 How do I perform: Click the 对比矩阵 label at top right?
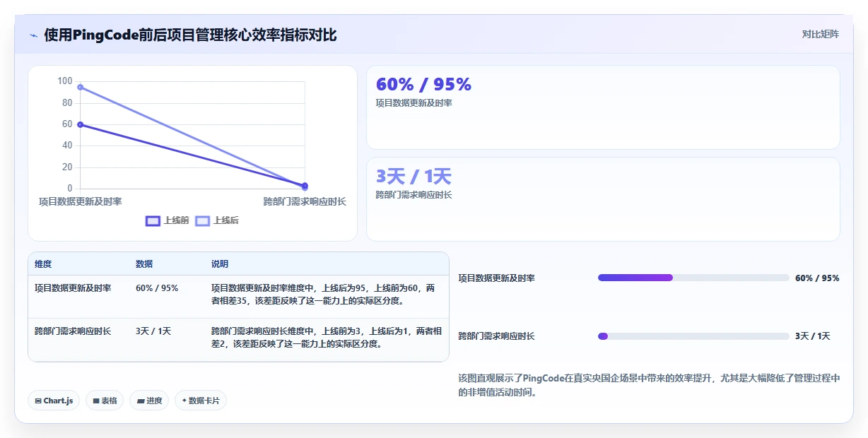821,34
